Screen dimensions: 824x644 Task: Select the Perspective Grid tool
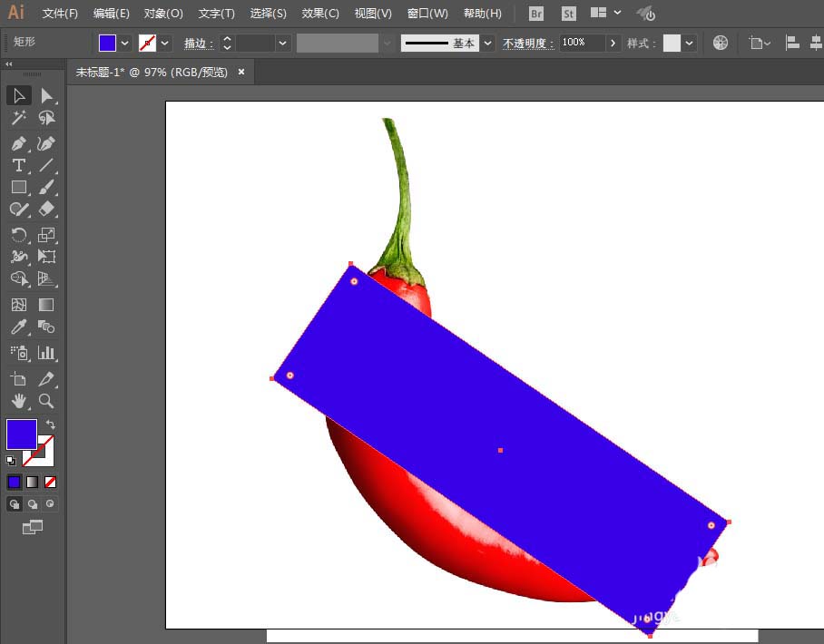click(46, 278)
